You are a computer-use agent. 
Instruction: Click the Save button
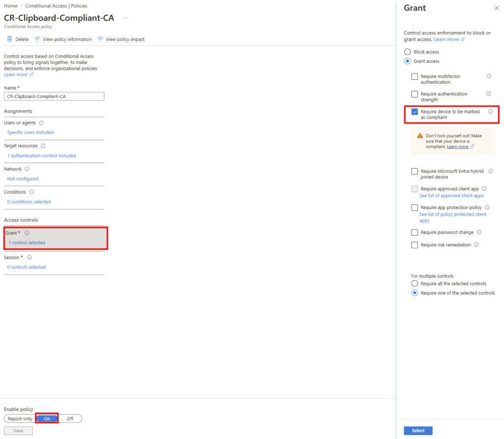18,431
